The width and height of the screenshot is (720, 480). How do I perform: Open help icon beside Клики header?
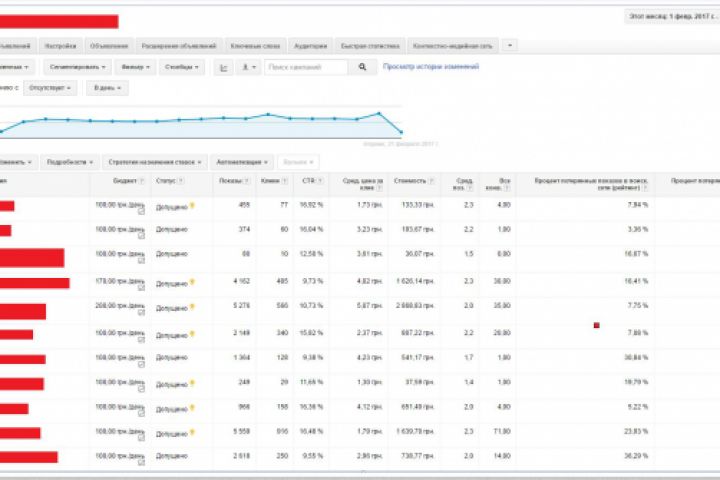tap(285, 181)
